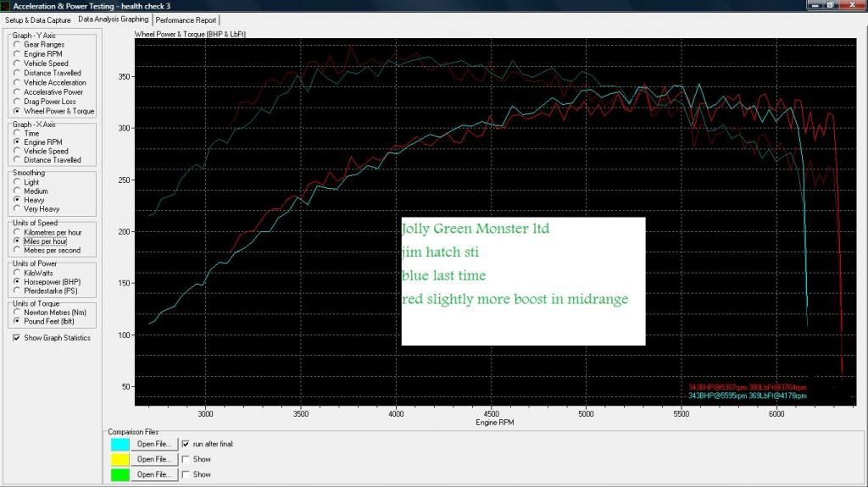This screenshot has width=868, height=487.
Task: Click the red statistics text on graph
Action: [747, 388]
